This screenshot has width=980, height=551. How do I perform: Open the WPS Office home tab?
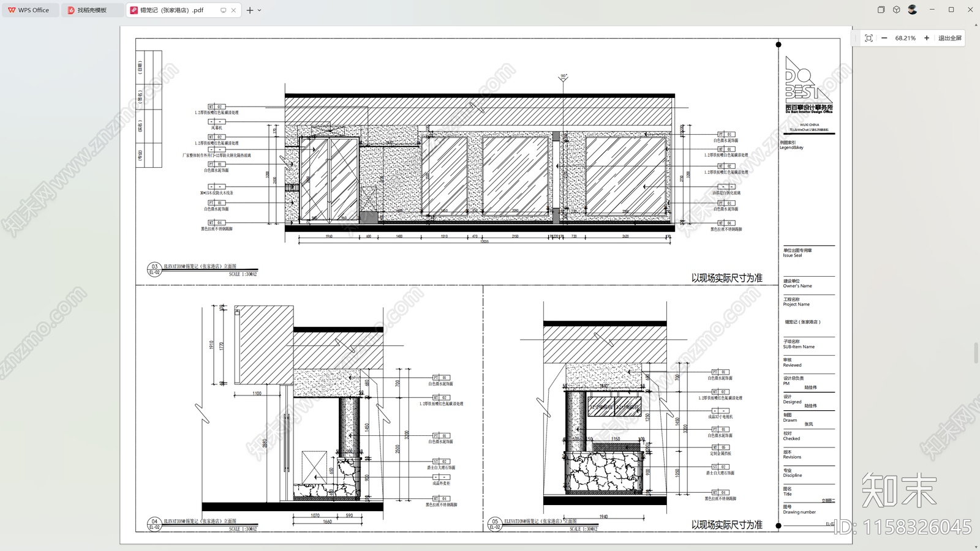[29, 10]
